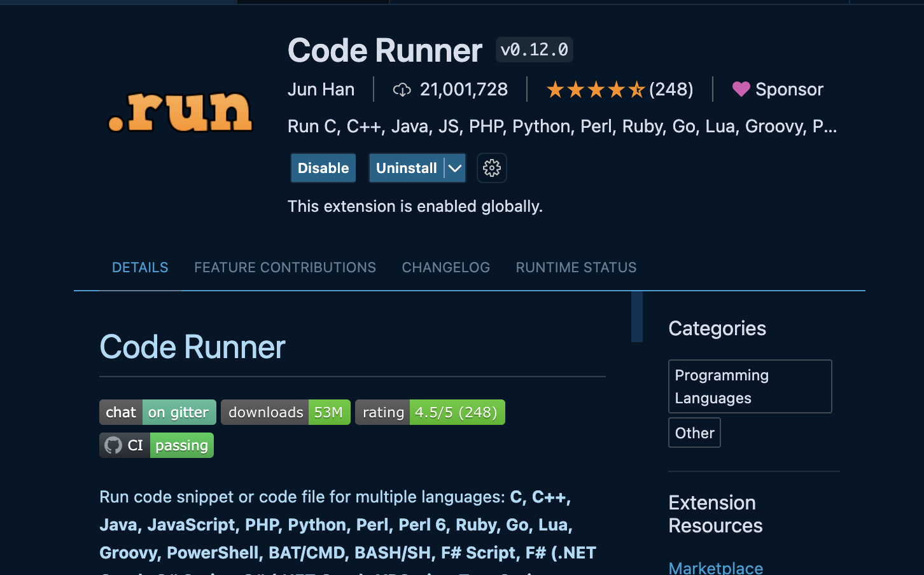Click the readme vertical scrollbar thumb

click(x=637, y=317)
